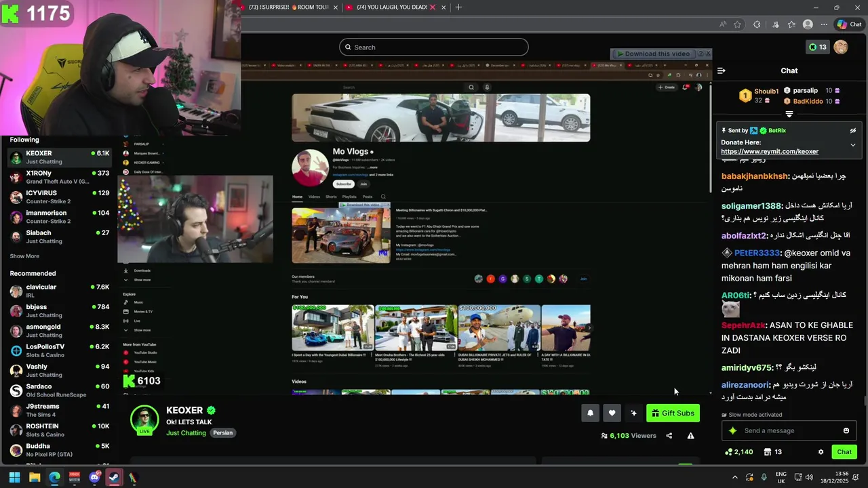Image resolution: width=868 pixels, height=488 pixels.
Task: Open the emoji picker in chat
Action: click(x=846, y=430)
